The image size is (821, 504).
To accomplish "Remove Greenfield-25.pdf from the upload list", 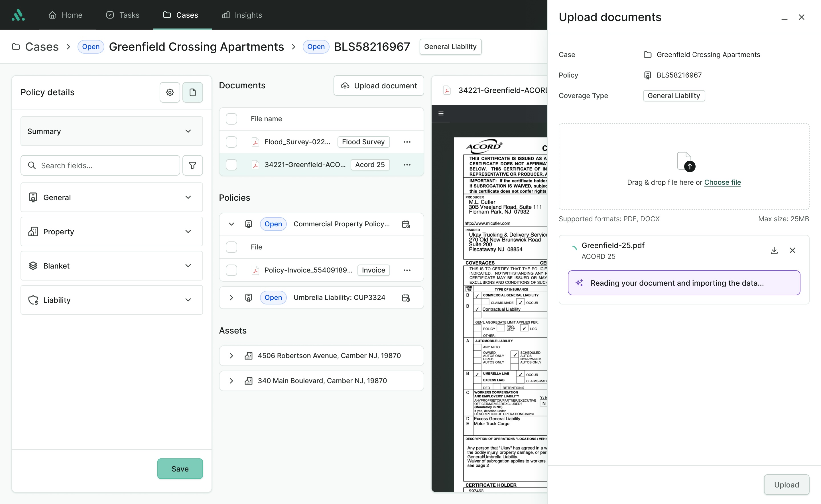I will click(x=792, y=250).
